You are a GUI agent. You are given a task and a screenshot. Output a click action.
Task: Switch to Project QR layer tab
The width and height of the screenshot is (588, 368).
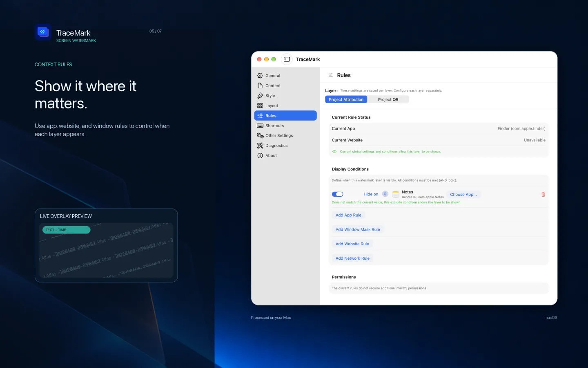pyautogui.click(x=388, y=99)
